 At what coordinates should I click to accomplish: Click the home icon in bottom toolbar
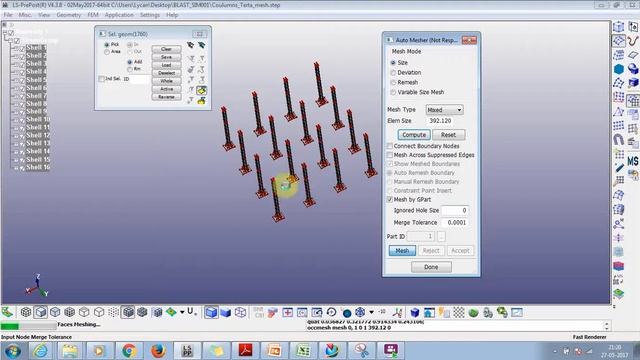pos(429,313)
